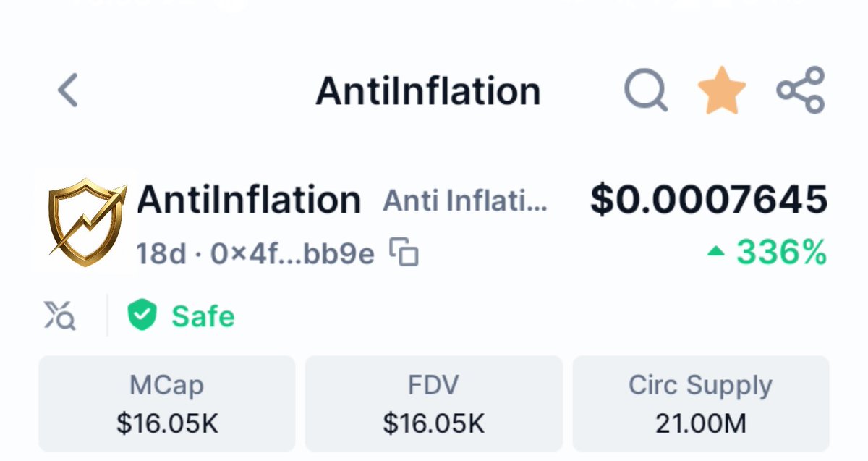Copy the contract address 0x4f...bb9e icon
This screenshot has height=461, width=868.
(404, 253)
